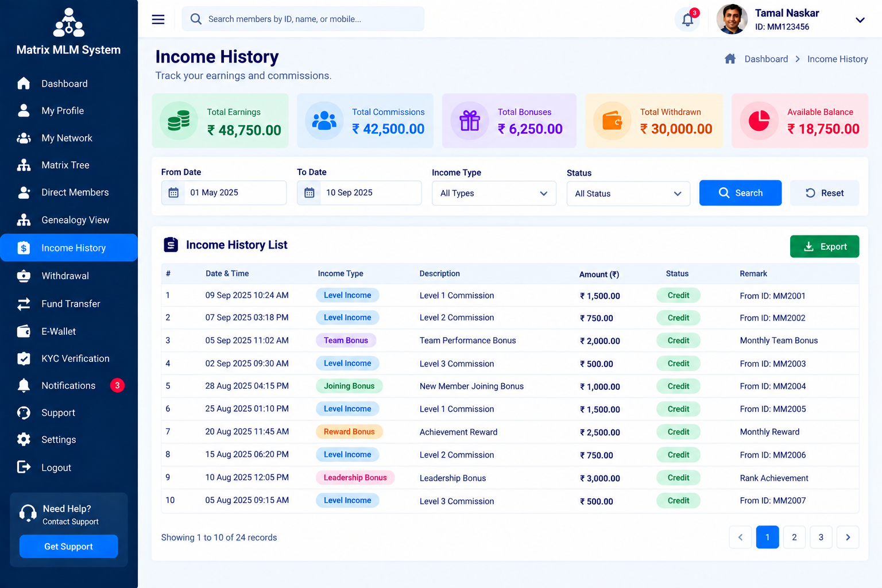Click the search magnifier icon in the top bar
The image size is (882, 588).
[196, 19]
